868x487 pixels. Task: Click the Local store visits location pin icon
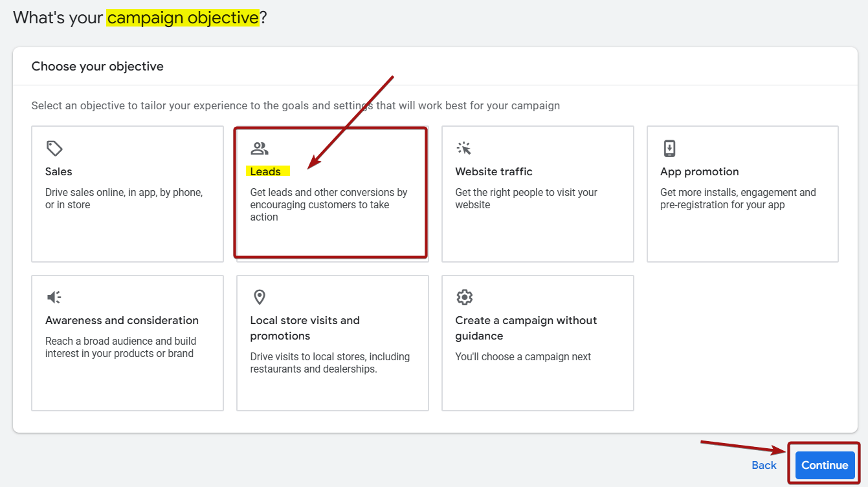[x=260, y=297]
